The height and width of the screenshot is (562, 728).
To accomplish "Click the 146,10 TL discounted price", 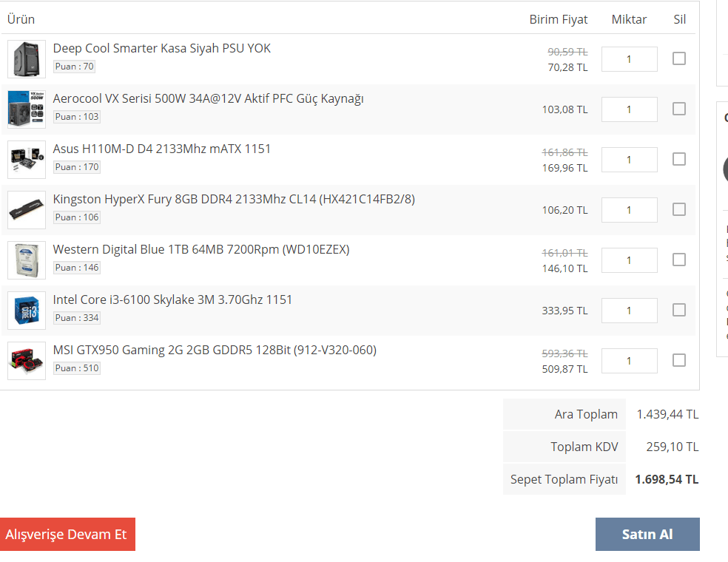I will (x=564, y=268).
